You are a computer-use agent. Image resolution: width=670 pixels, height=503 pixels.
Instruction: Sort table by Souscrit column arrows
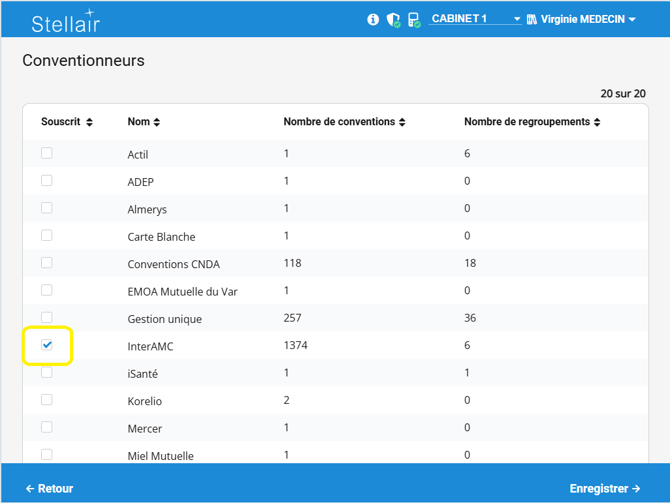[x=89, y=123]
